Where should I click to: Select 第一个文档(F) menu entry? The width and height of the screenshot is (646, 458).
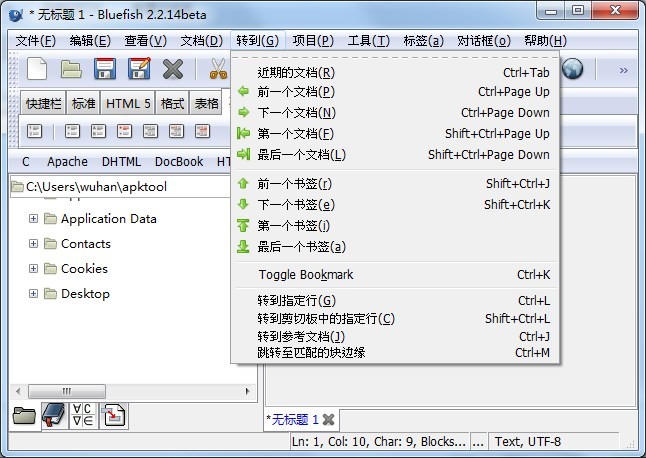coord(395,133)
